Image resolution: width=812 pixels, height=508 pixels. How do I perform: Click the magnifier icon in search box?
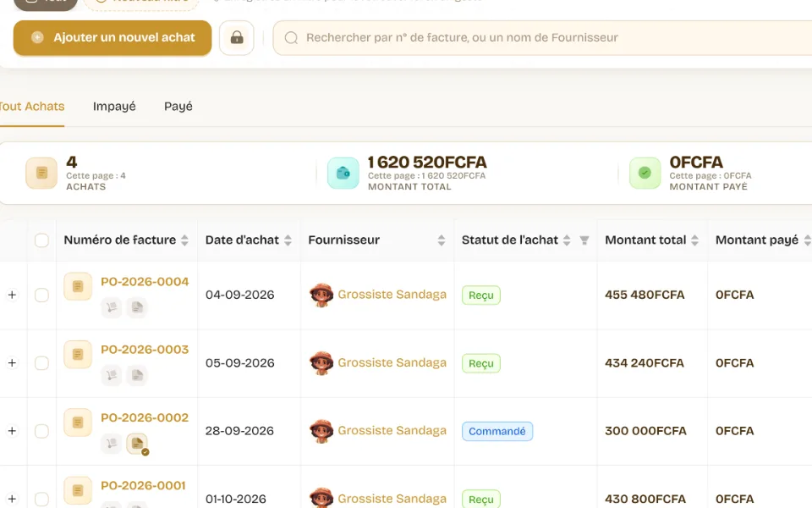(x=292, y=38)
